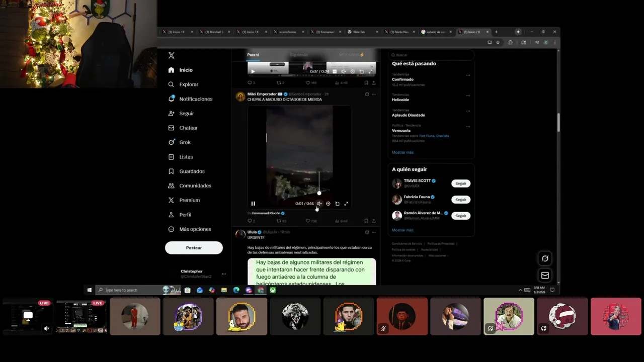Open floating messages drawer button
The width and height of the screenshot is (644, 362).
pyautogui.click(x=545, y=275)
